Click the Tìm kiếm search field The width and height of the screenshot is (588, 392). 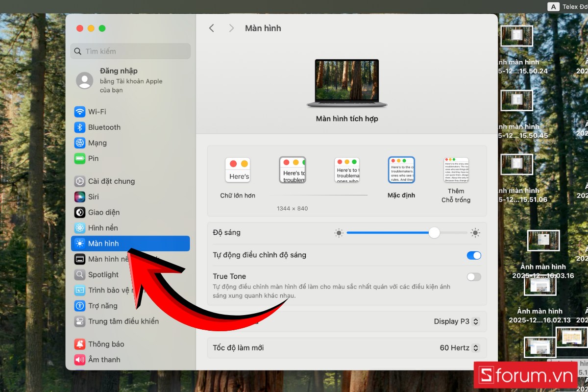point(131,51)
